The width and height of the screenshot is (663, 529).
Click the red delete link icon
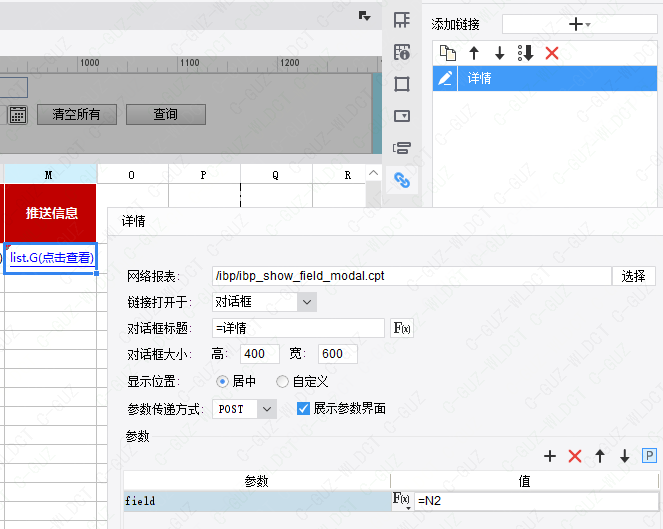552,53
